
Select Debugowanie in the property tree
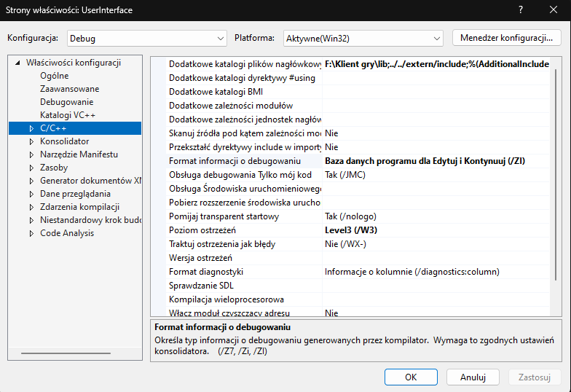[x=66, y=102]
